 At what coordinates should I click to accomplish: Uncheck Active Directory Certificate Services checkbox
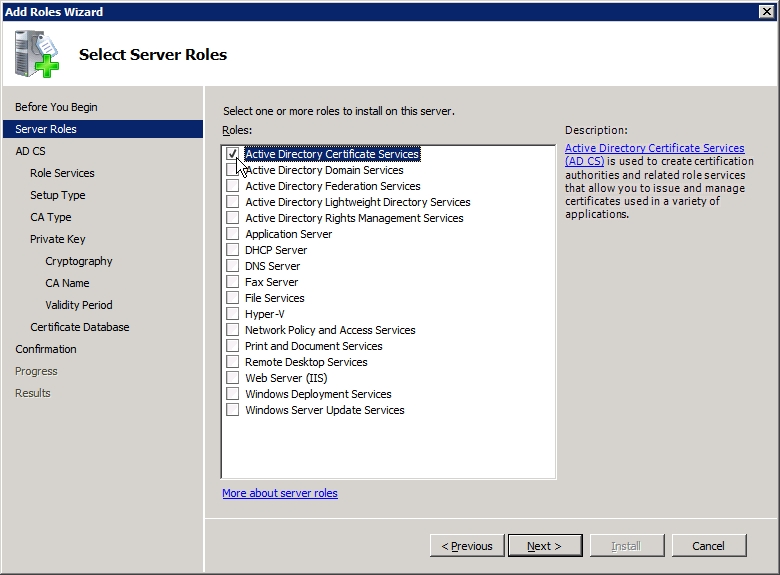232,154
